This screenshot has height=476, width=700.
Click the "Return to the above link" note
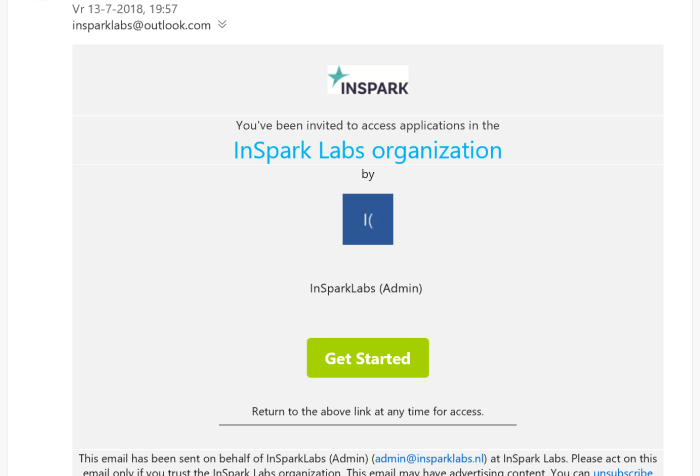click(x=367, y=411)
